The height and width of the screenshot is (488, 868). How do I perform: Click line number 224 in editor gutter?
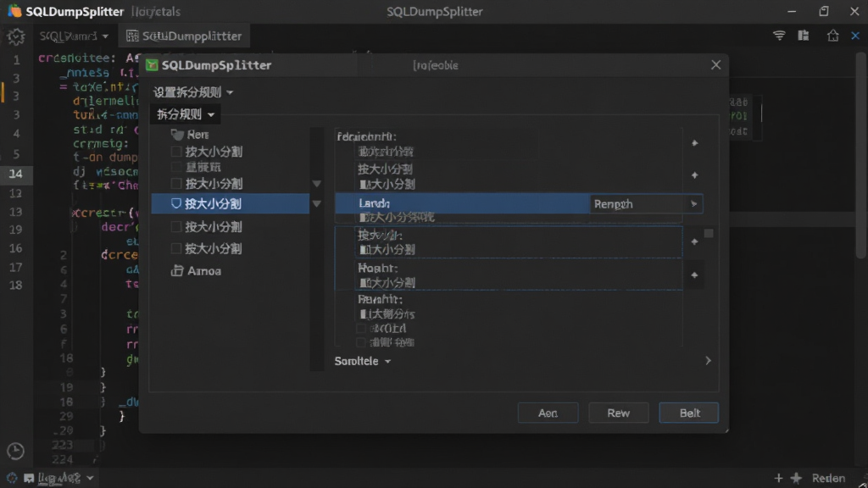coord(62,459)
